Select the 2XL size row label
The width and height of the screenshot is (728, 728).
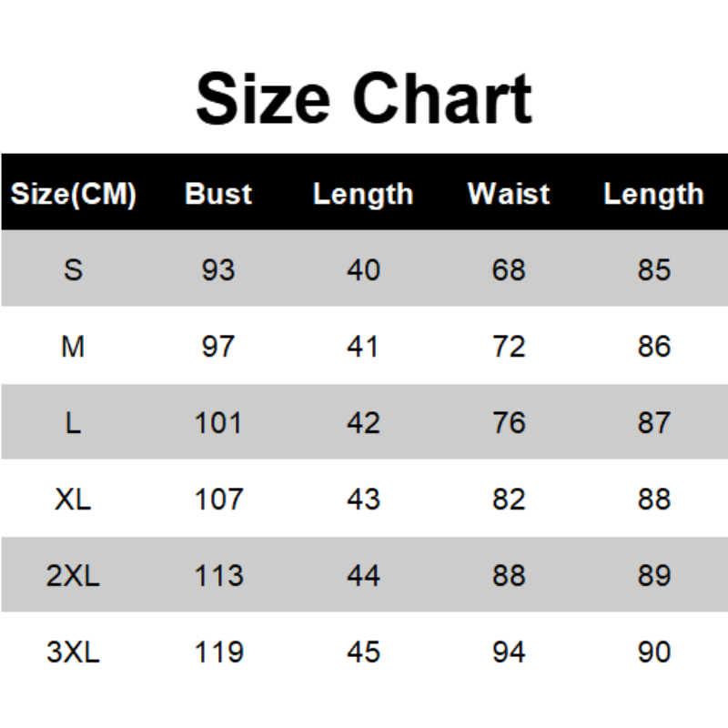(73, 576)
